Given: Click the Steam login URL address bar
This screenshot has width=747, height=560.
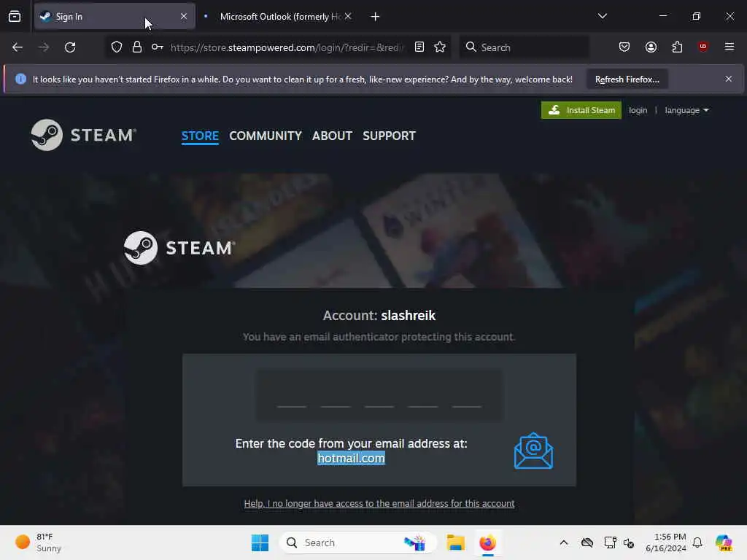Looking at the screenshot, I should click(x=287, y=47).
